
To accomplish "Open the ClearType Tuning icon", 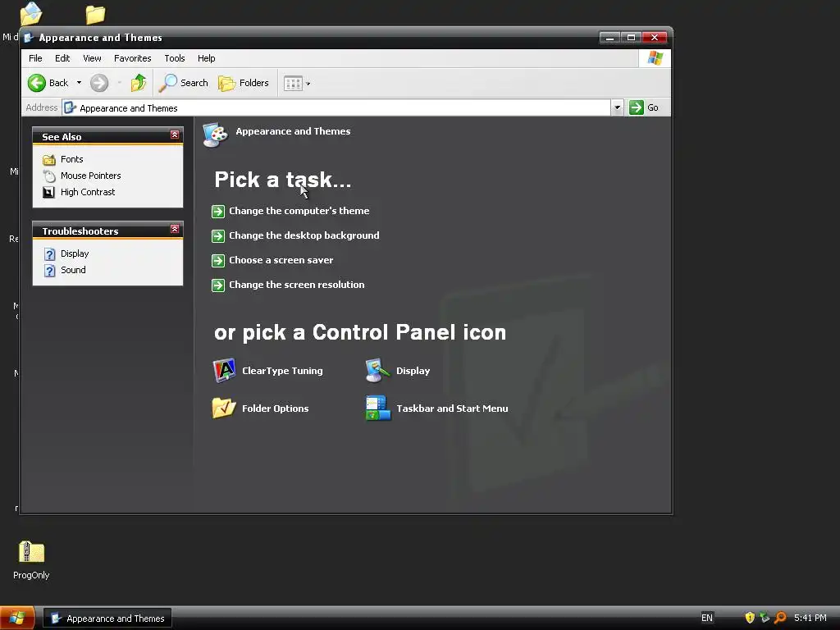I will click(x=224, y=371).
